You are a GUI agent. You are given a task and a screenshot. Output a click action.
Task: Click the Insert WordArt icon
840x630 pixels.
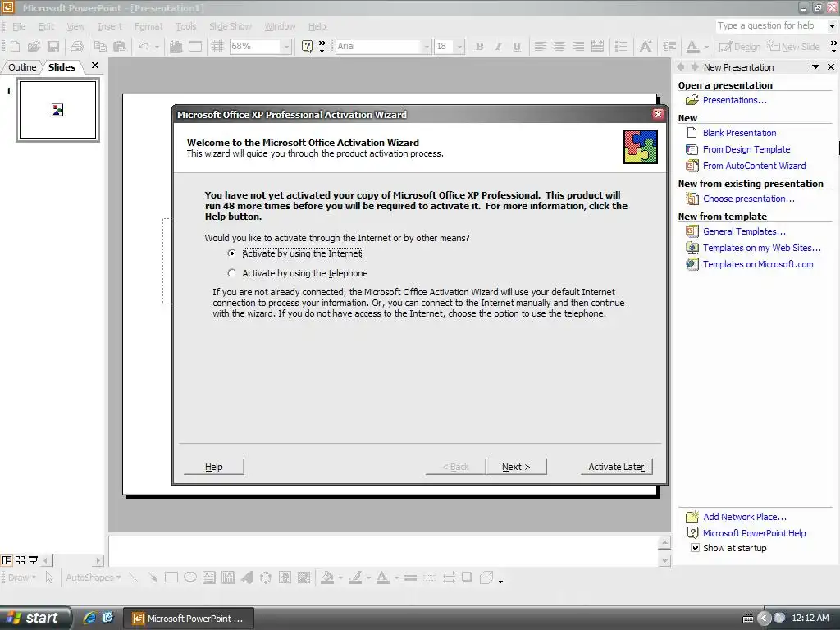click(x=247, y=577)
